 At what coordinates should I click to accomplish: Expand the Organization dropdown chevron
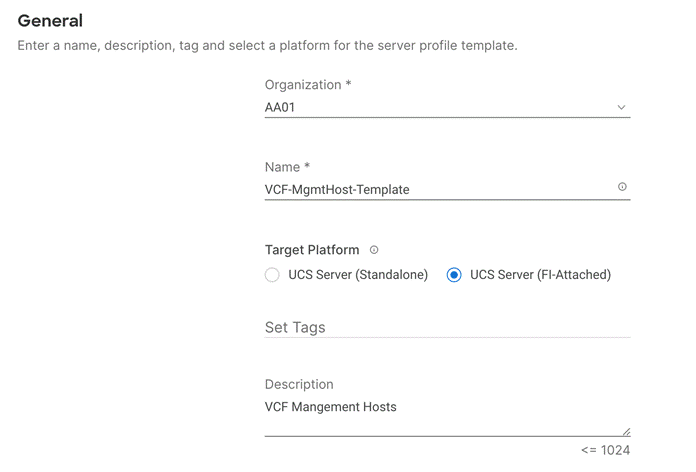[621, 107]
